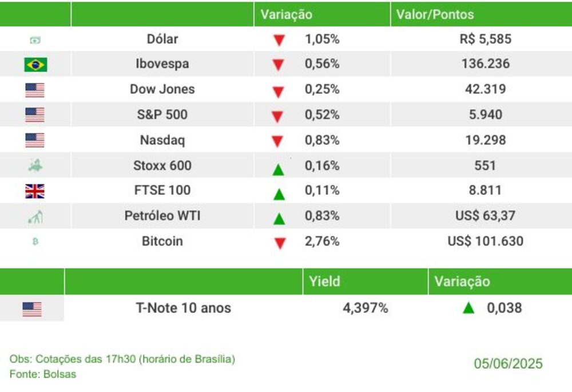Click the US flag beside Dow Jones
Image resolution: width=572 pixels, height=392 pixels.
pos(35,90)
